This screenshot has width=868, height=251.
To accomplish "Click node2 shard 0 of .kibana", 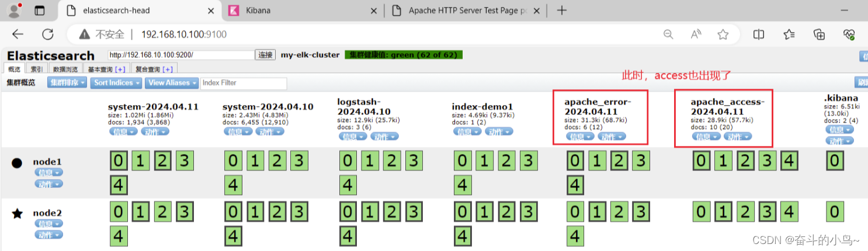I will pos(835,211).
